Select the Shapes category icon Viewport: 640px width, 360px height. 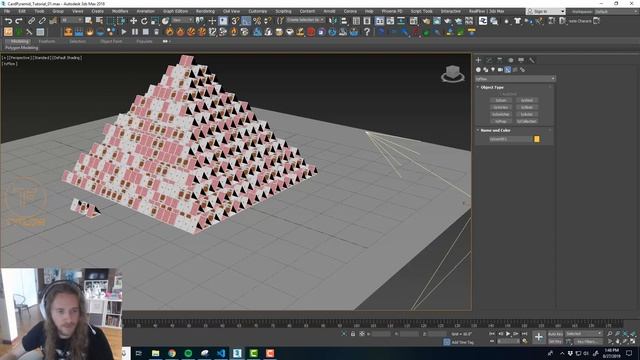pos(486,70)
